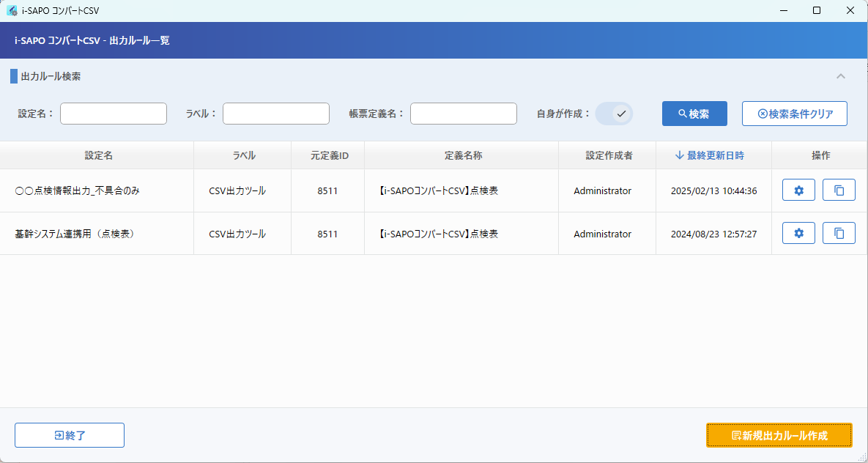Toggle the 自身が作成 switch
The width and height of the screenshot is (868, 463).
point(614,114)
